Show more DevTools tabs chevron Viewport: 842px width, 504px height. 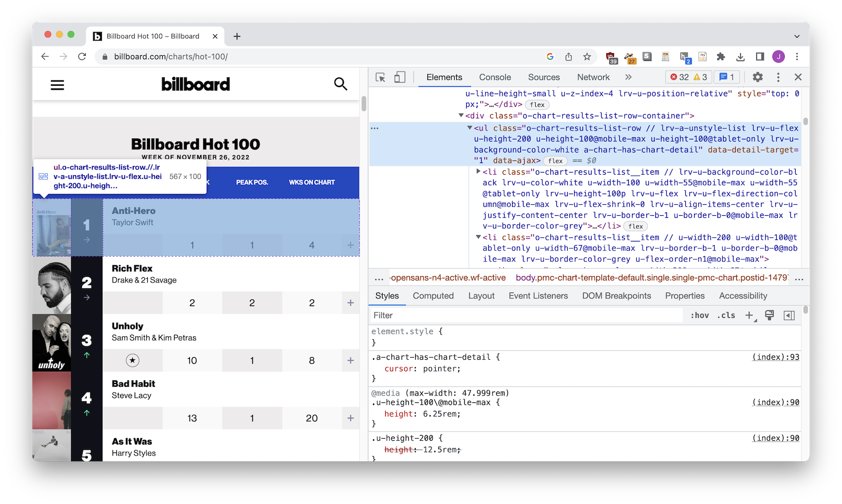coord(628,77)
